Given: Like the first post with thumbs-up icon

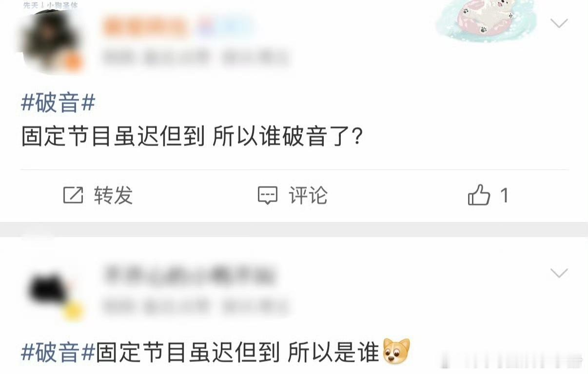Looking at the screenshot, I should point(479,195).
